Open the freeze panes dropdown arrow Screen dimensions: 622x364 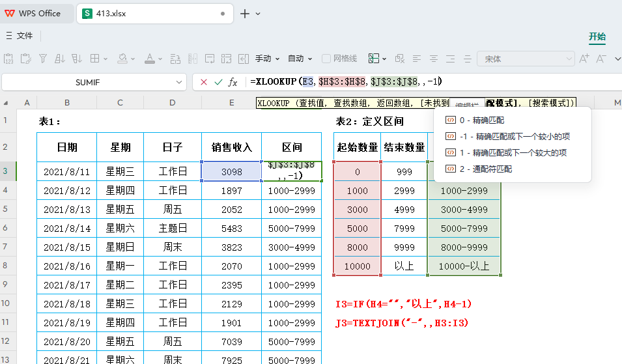384,59
